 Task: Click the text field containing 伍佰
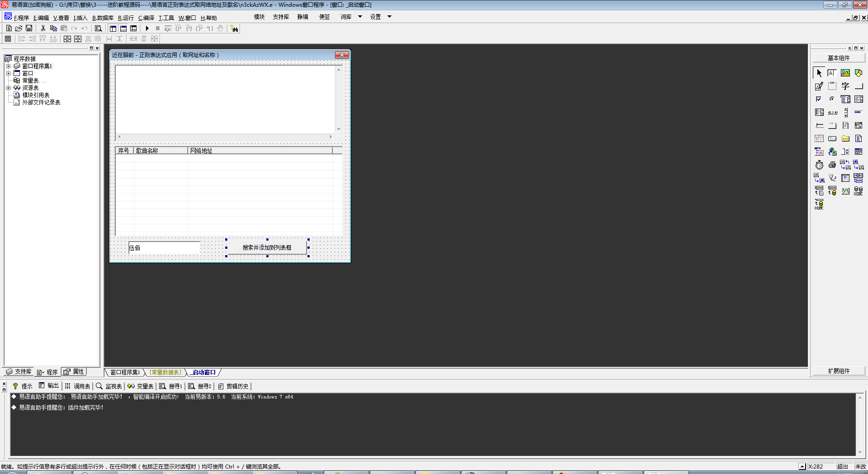click(164, 248)
